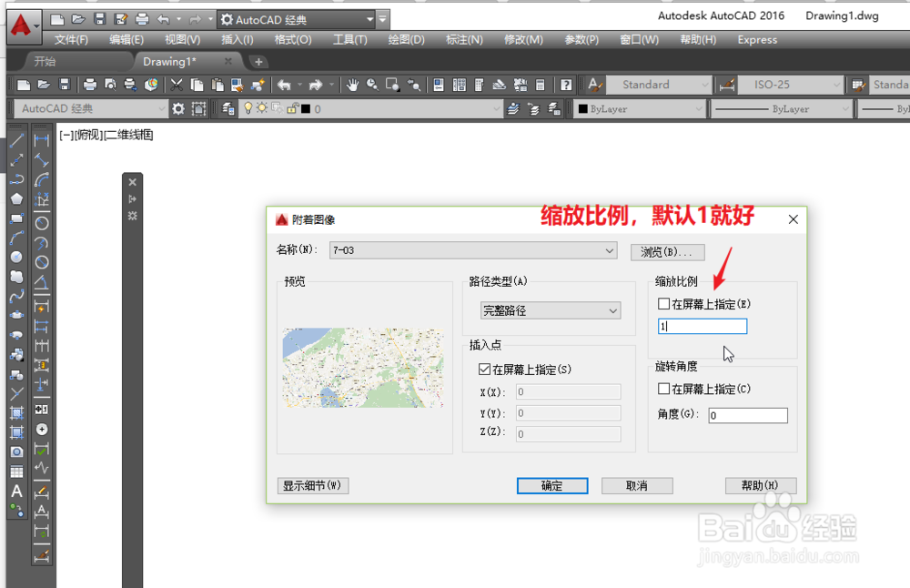Activate the Pan hand tool
This screenshot has width=910, height=588.
[x=352, y=85]
